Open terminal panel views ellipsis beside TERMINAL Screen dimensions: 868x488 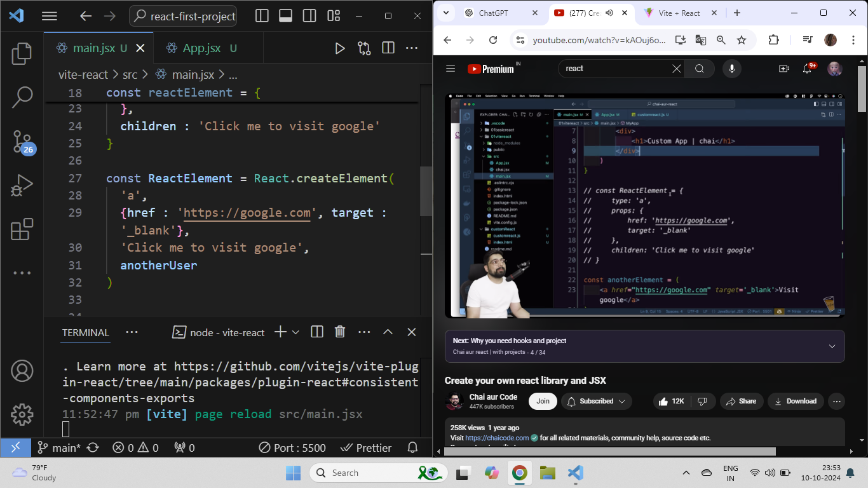pyautogui.click(x=132, y=332)
